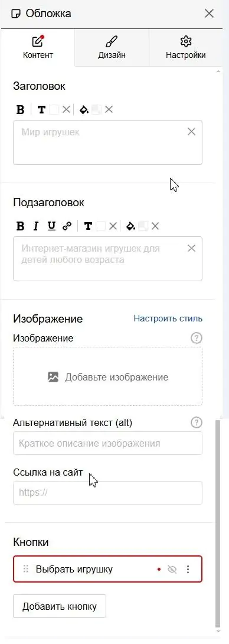Viewport: 229px width, 644px height.
Task: Open three-dot menu for Выбрать игрушку
Action: point(188,569)
